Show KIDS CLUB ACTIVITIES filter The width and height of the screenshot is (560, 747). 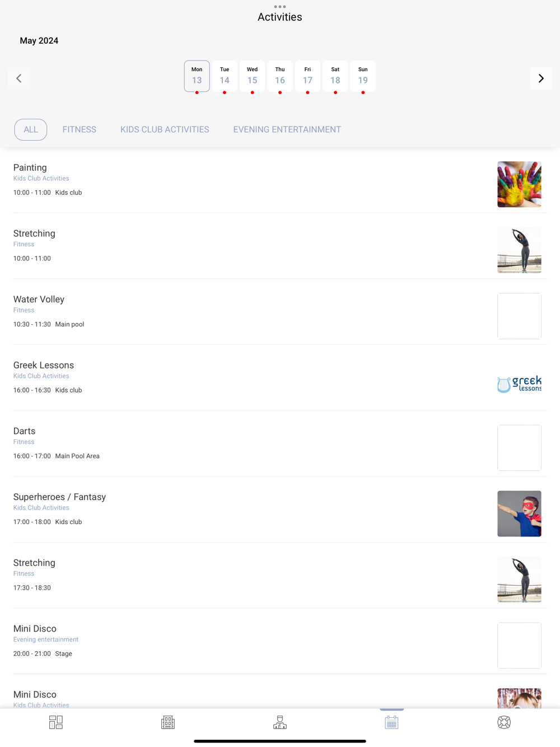165,129
